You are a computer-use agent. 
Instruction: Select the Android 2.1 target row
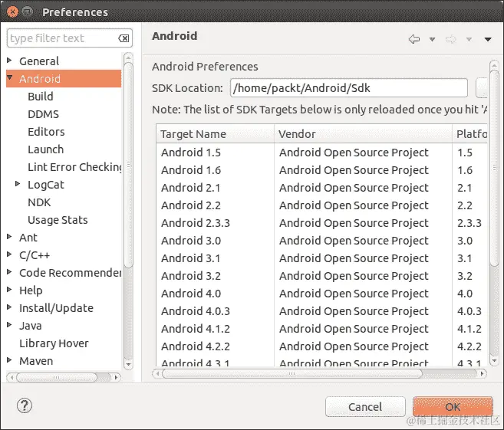321,188
